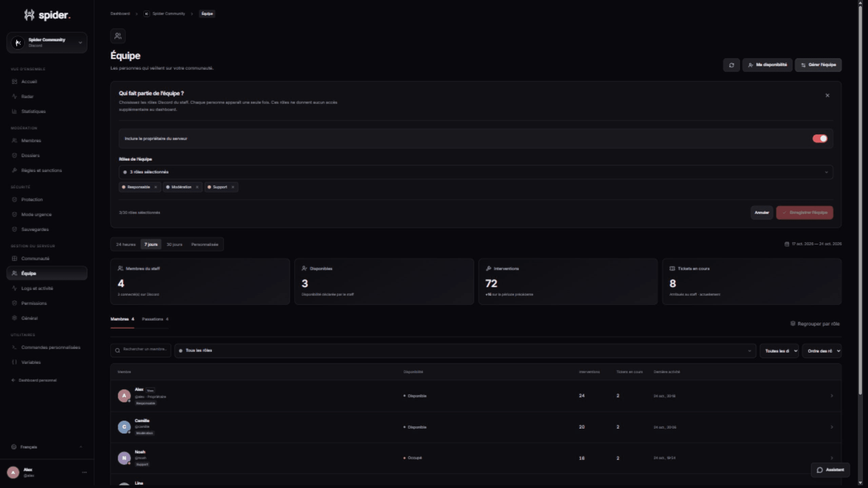Open the Radar sidebar page
The width and height of the screenshot is (868, 488).
(47, 97)
